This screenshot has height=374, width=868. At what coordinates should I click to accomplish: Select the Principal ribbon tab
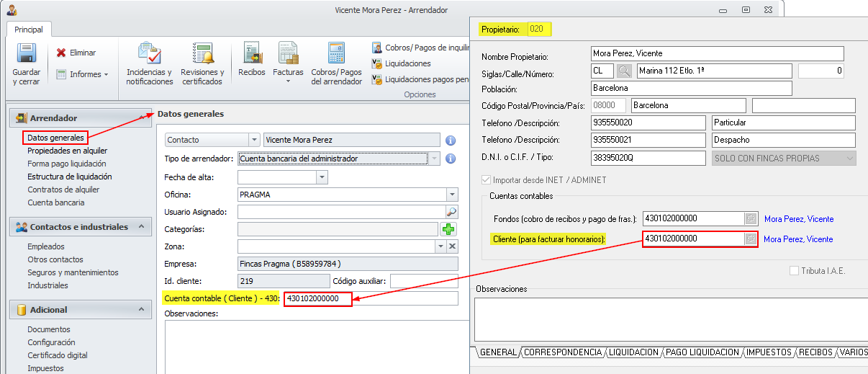pyautogui.click(x=28, y=30)
